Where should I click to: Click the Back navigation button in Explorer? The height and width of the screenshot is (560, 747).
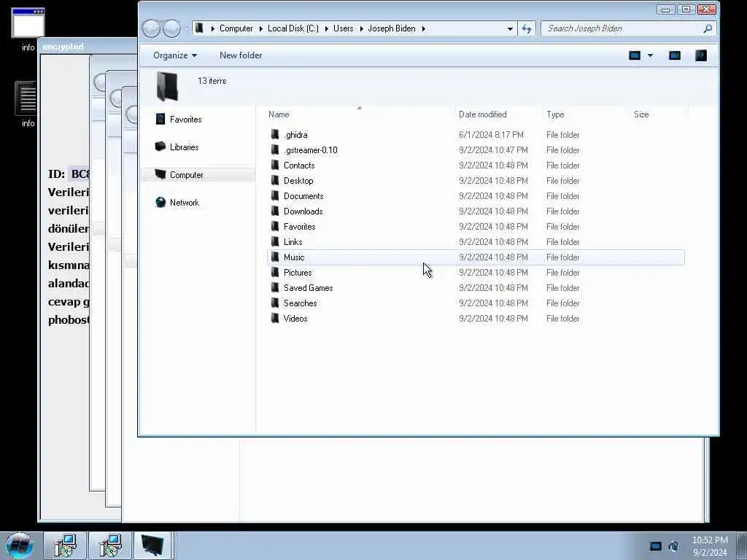151,28
